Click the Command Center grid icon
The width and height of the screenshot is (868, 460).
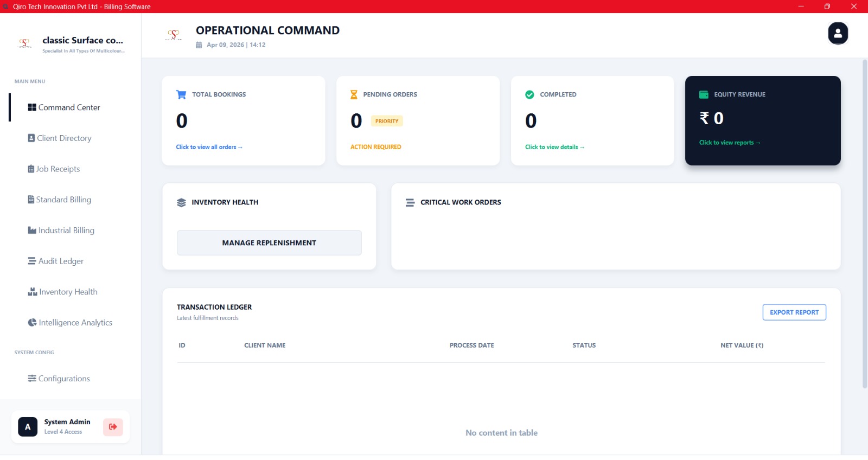[32, 107]
